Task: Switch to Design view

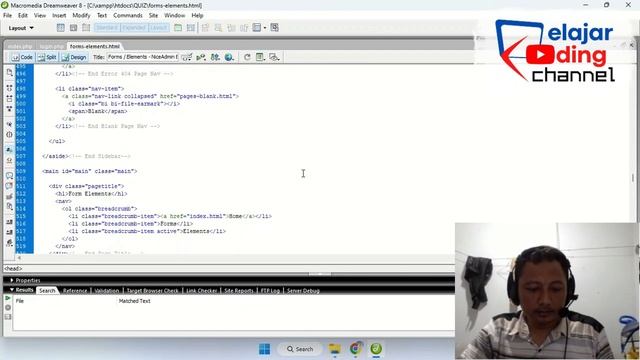Action: pos(74,57)
